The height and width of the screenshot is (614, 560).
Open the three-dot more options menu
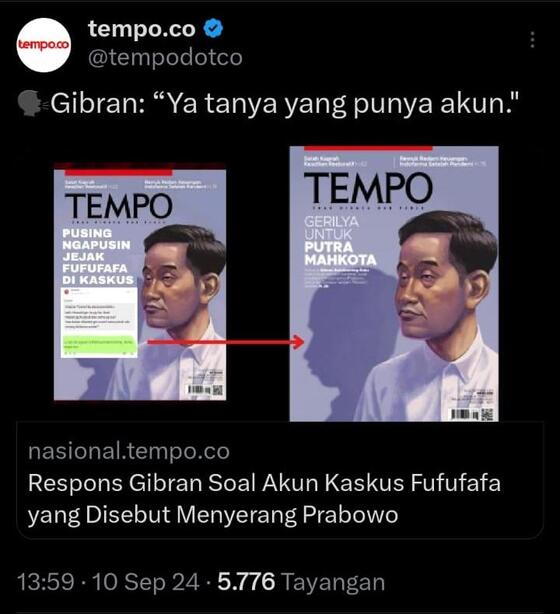pyautogui.click(x=532, y=40)
